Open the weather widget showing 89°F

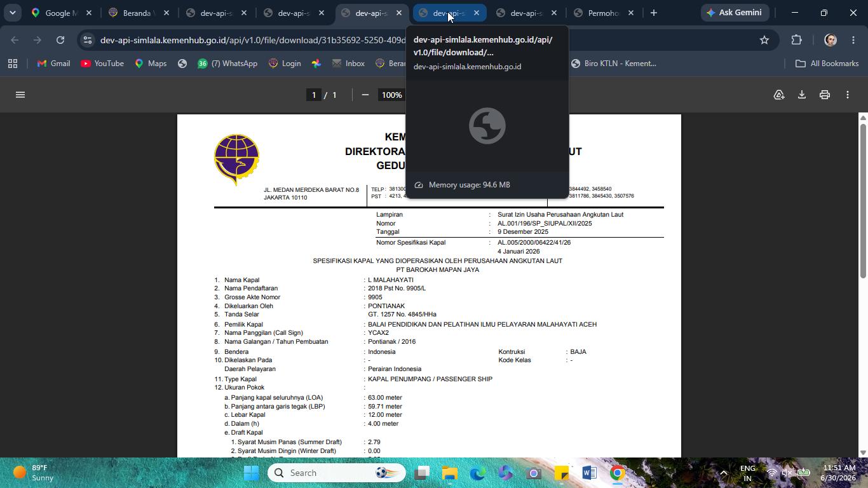pos(34,473)
